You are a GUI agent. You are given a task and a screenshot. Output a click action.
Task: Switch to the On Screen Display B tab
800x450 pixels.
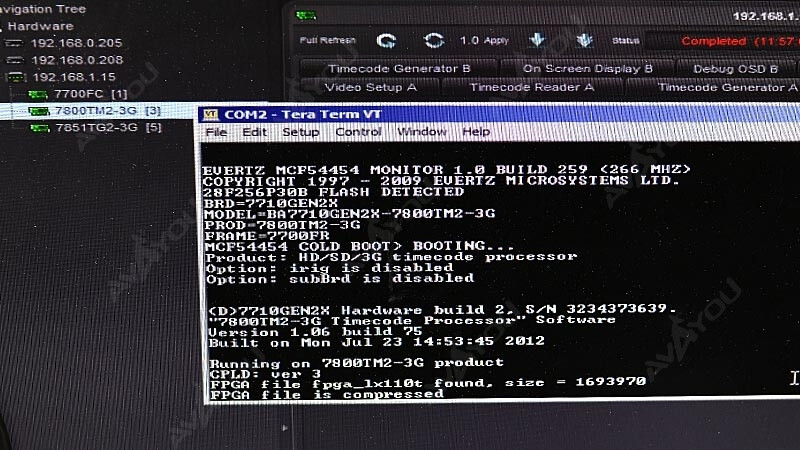pos(587,69)
